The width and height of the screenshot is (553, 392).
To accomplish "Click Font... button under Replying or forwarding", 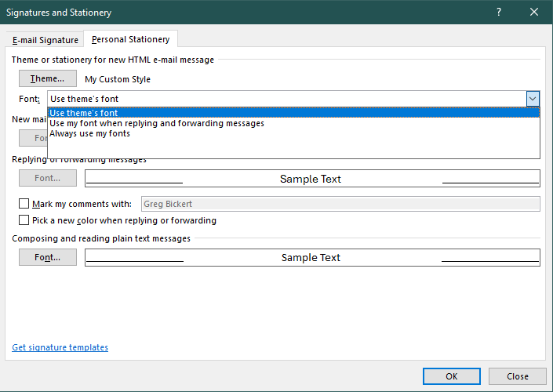I will coord(48,178).
